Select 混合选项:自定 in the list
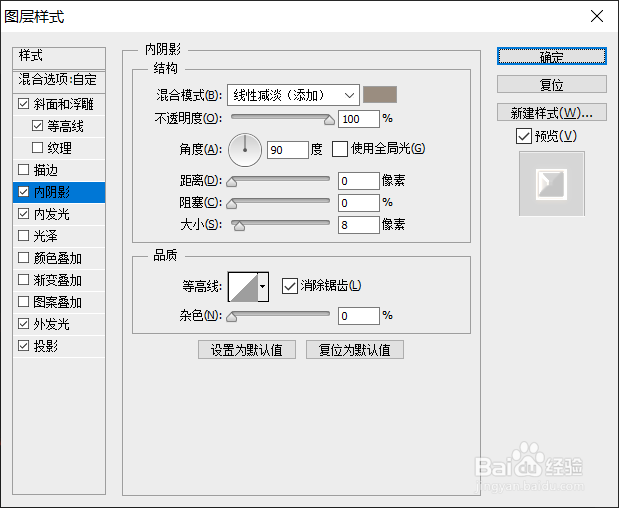 [x=59, y=80]
